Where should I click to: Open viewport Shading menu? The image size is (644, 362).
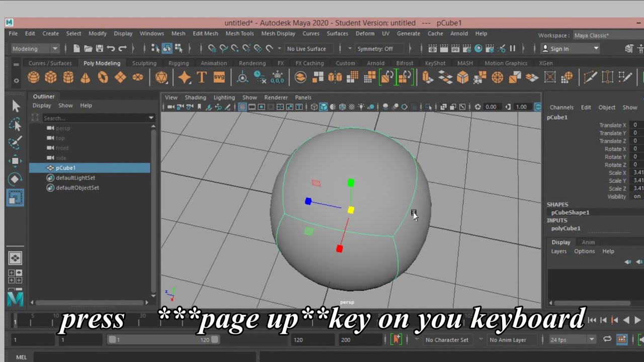(x=195, y=98)
